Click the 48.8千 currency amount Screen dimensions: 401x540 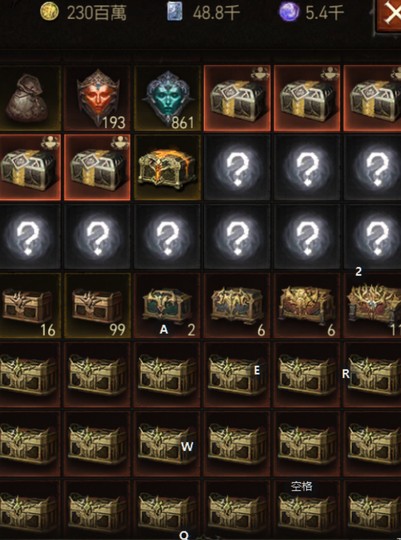216,13
